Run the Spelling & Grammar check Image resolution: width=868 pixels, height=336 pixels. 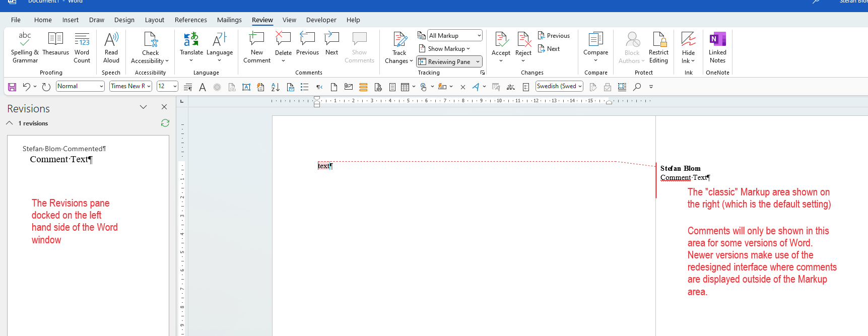[x=25, y=47]
